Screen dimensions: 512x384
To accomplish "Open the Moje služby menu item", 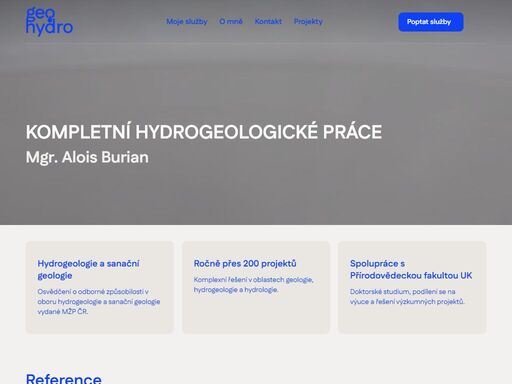I will pos(187,22).
